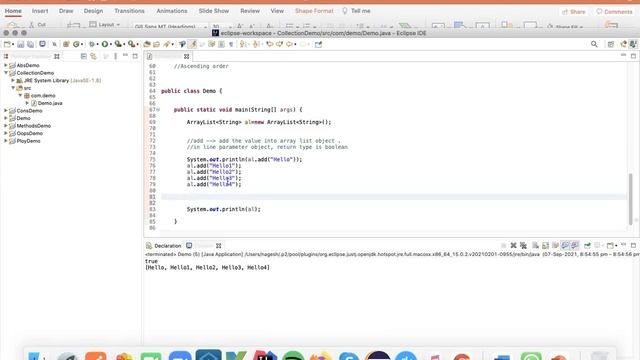Screen dimensions: 640x360
Task: Run the program with green Run icon
Action: (x=105, y=44)
